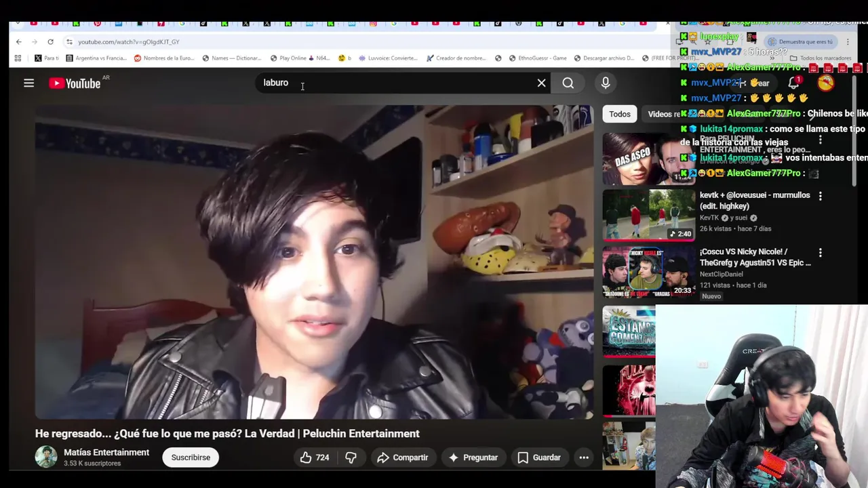Open options menu for Coscu VS Nicky video

click(x=820, y=253)
